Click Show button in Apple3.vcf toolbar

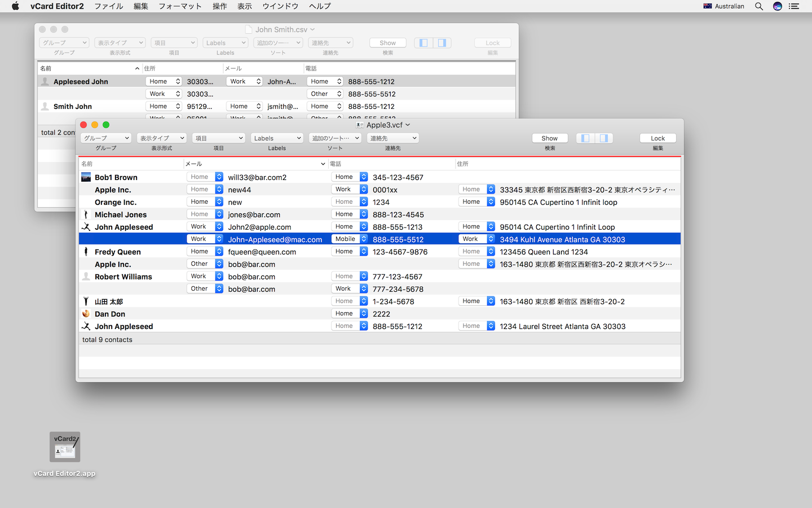click(550, 138)
